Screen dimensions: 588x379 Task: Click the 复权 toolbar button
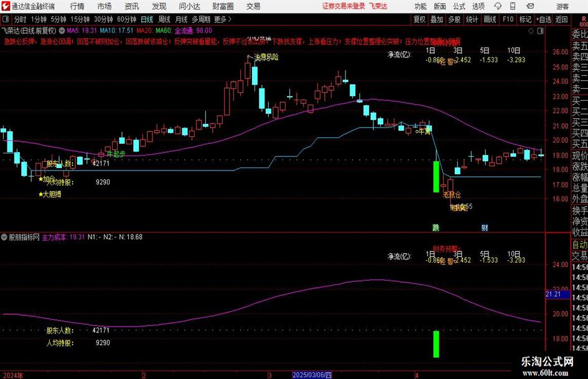pos(419,19)
